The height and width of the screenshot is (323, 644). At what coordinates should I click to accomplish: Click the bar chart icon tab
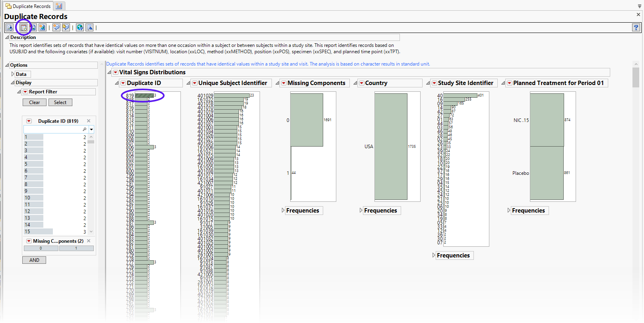point(59,6)
